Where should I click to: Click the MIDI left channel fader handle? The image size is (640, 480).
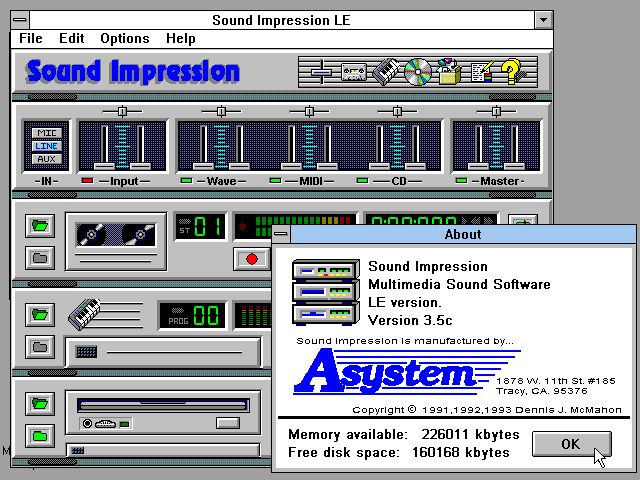tap(291, 166)
